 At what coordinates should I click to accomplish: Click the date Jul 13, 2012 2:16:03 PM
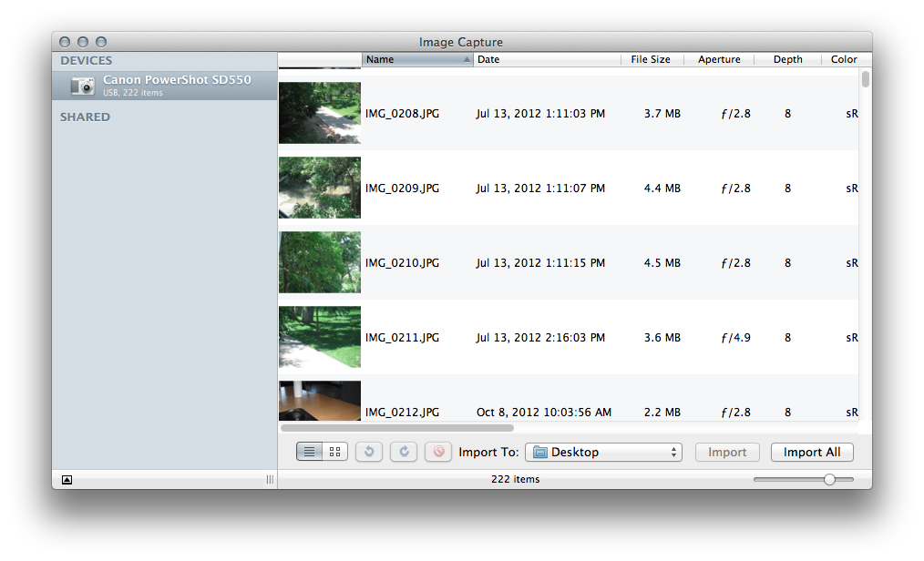coord(540,338)
